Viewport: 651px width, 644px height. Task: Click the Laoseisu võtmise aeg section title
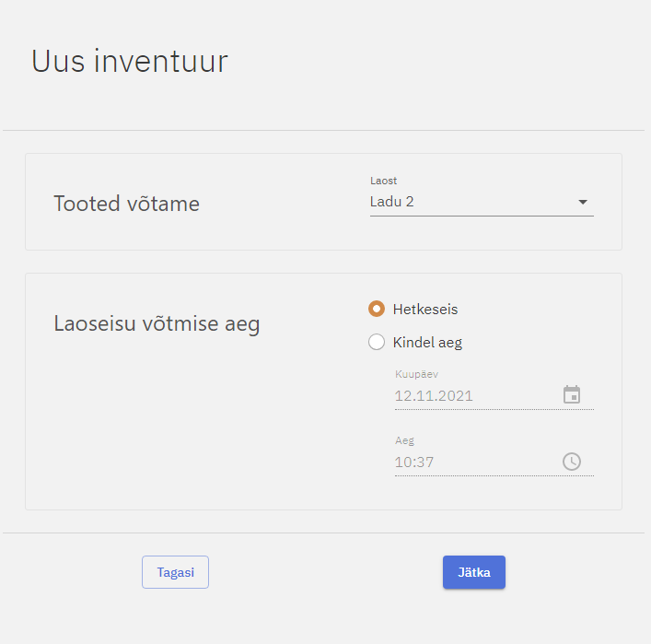click(x=157, y=323)
